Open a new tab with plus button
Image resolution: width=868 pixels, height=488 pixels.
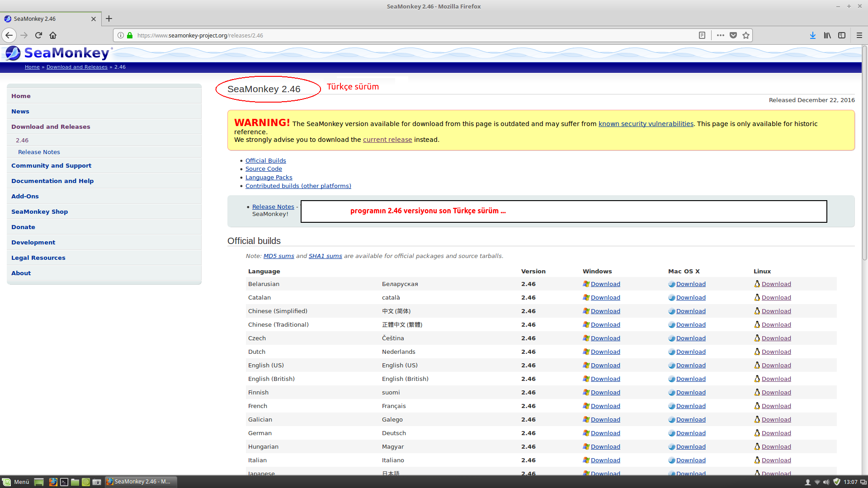109,19
